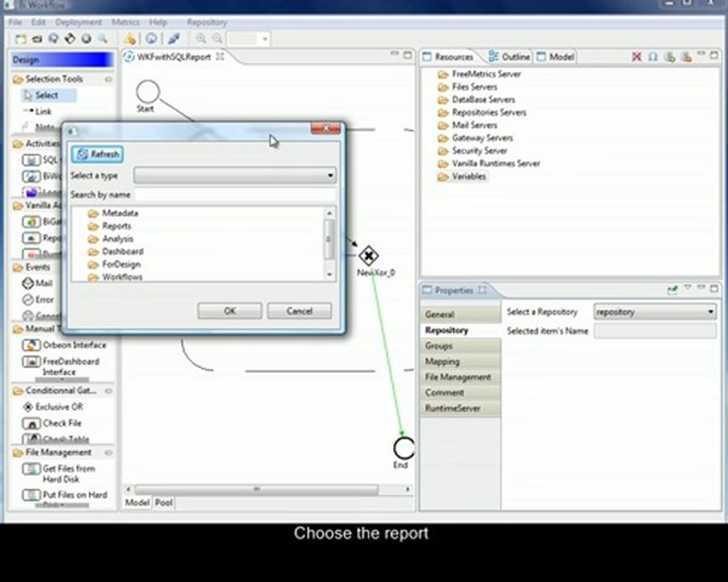The width and height of the screenshot is (728, 582).
Task: Click the red delete icon in Resources panel
Action: [x=637, y=57]
